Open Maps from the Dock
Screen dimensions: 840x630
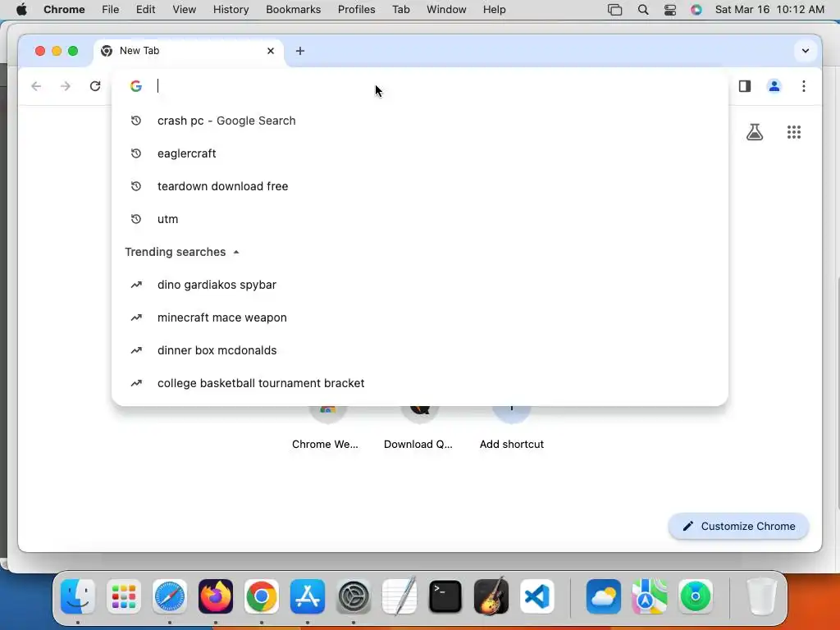point(650,596)
